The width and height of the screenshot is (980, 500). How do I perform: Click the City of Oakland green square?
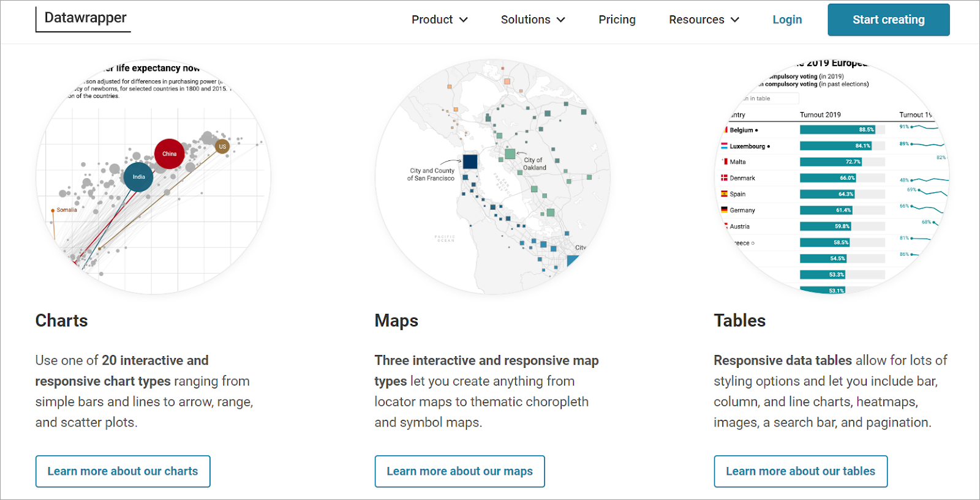pos(510,154)
